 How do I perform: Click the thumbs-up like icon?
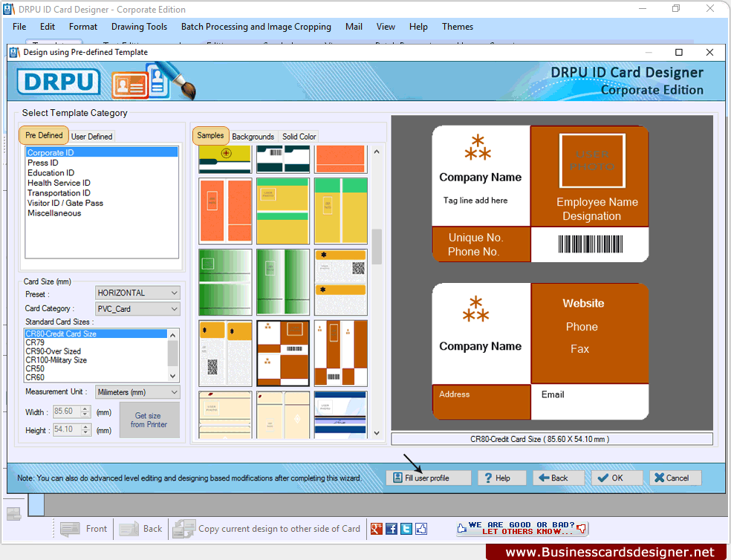pos(421,529)
